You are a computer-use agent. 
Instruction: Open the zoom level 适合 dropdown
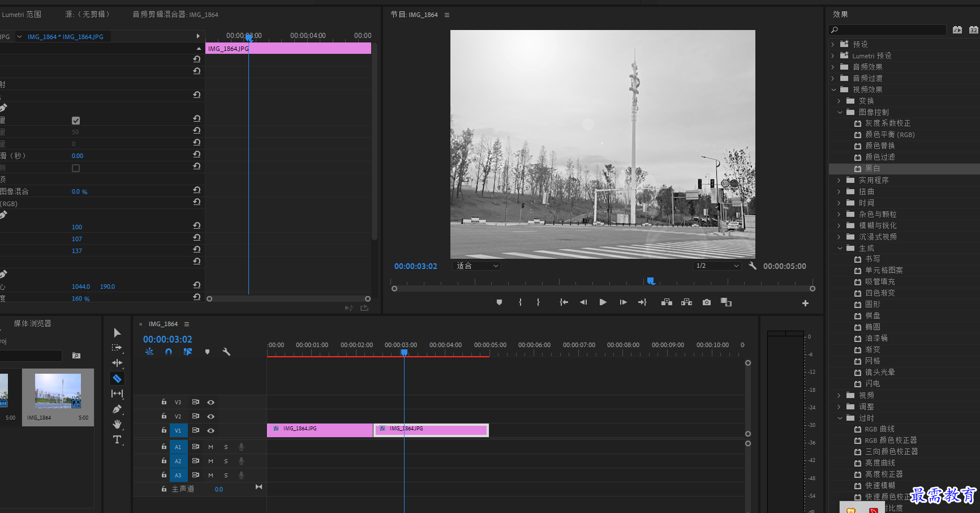(476, 266)
